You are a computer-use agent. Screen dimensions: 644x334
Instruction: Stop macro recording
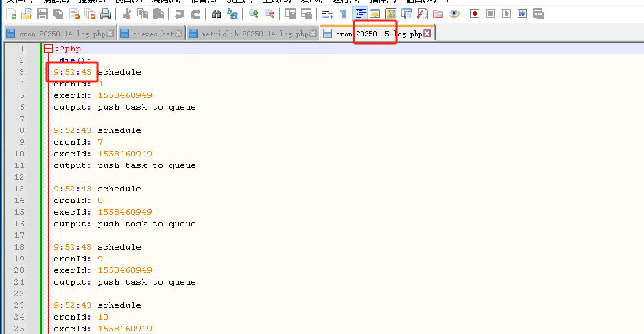point(490,14)
